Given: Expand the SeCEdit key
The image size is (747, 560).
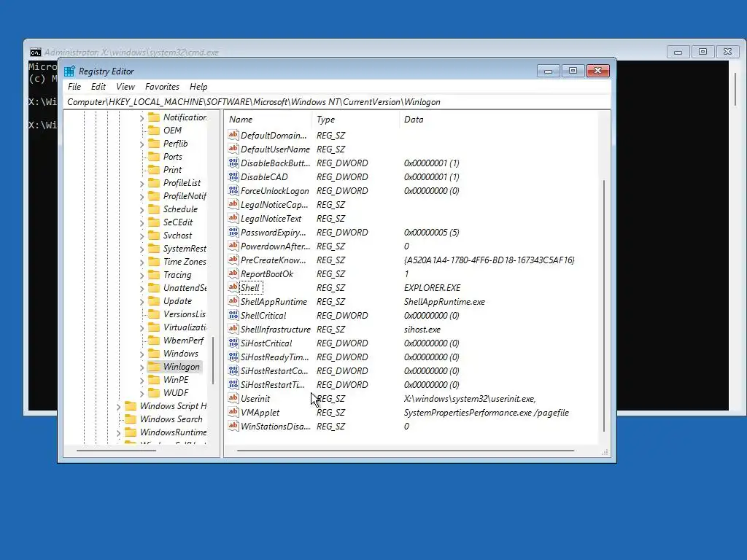Looking at the screenshot, I should click(142, 222).
